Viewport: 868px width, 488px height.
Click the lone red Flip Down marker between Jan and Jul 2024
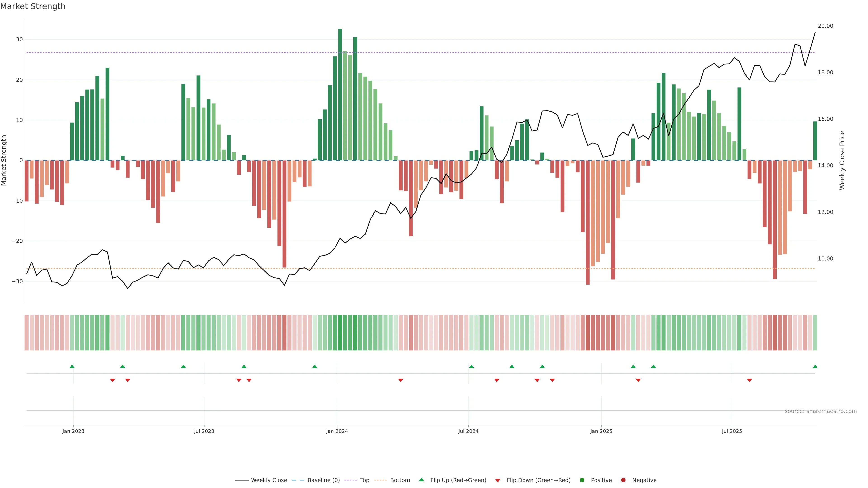click(401, 380)
